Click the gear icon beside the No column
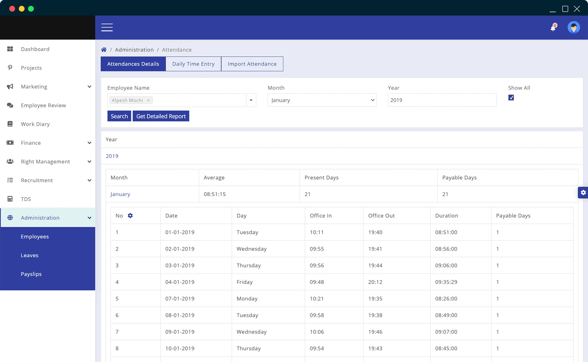The image size is (588, 364). (130, 216)
